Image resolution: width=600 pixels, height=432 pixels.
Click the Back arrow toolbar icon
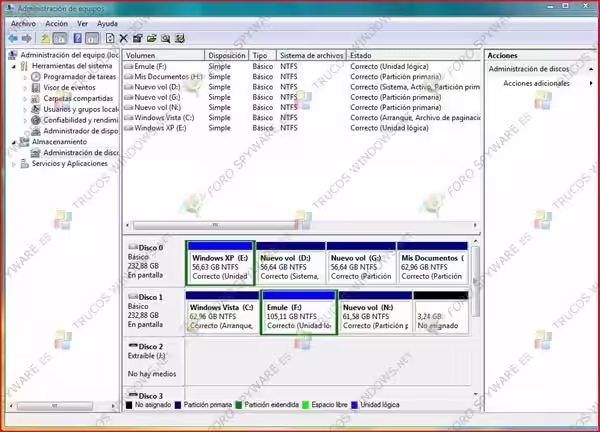tap(13, 38)
